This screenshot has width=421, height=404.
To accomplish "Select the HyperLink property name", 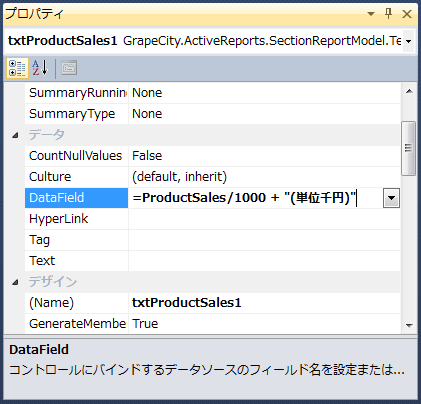I will [x=59, y=219].
